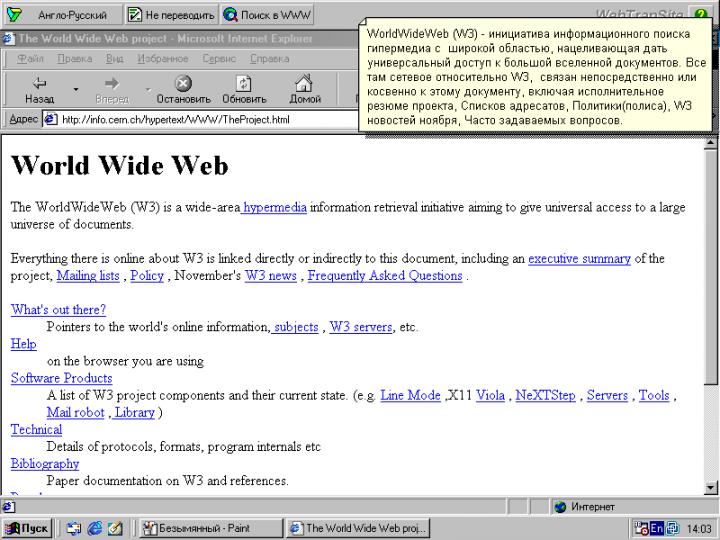Click the Не переводить toolbar button
Viewport: 720px width, 540px height.
171,15
